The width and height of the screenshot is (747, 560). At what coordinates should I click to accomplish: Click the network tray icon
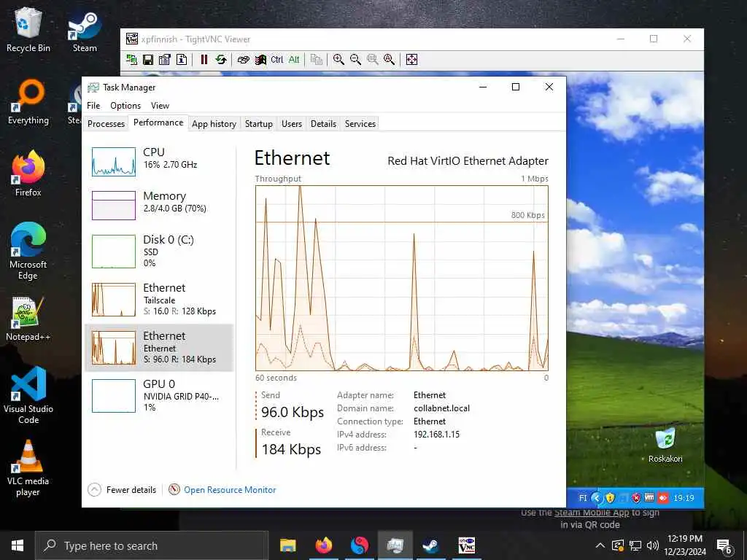[x=635, y=545]
